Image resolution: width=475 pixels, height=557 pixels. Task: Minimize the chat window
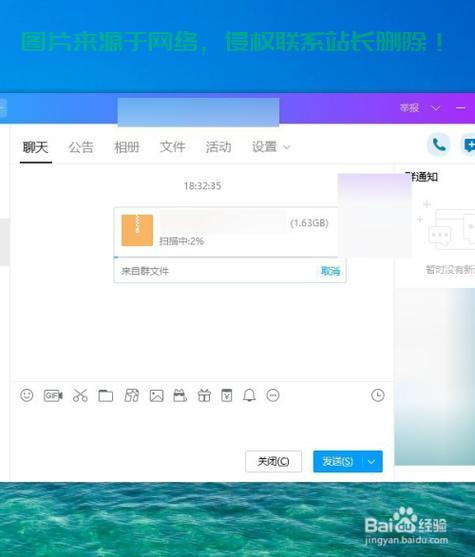click(x=460, y=108)
